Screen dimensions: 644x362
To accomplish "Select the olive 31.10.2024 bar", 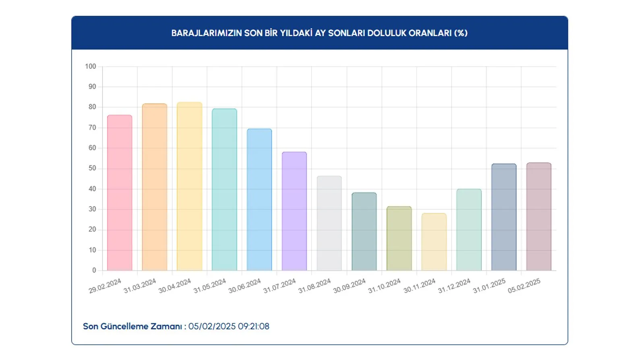I will pos(399,239).
